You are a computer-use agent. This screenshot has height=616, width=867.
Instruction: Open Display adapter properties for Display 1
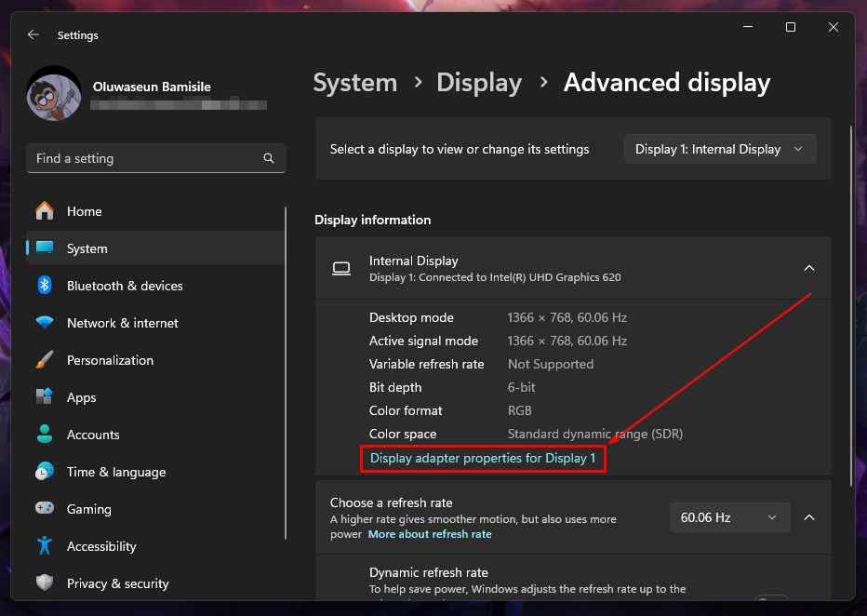(x=483, y=458)
